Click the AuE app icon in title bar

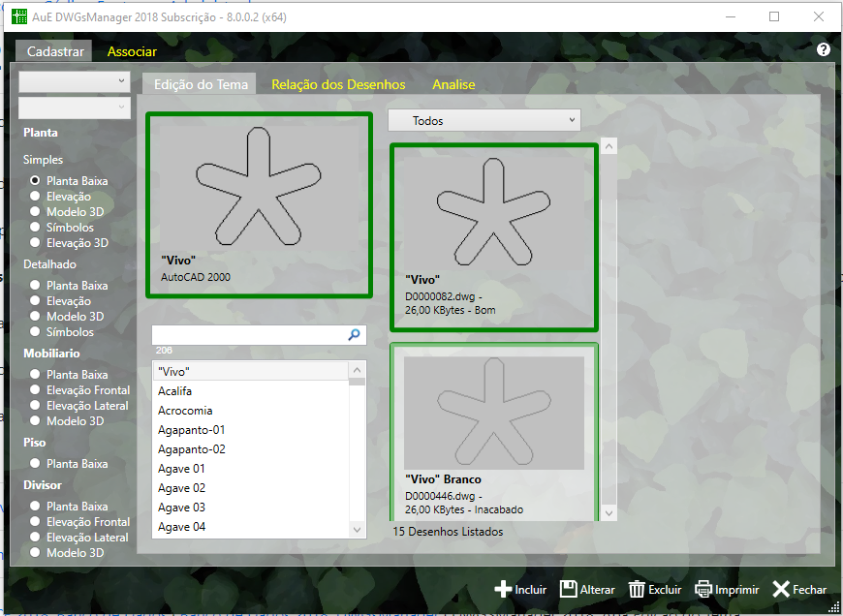point(19,16)
